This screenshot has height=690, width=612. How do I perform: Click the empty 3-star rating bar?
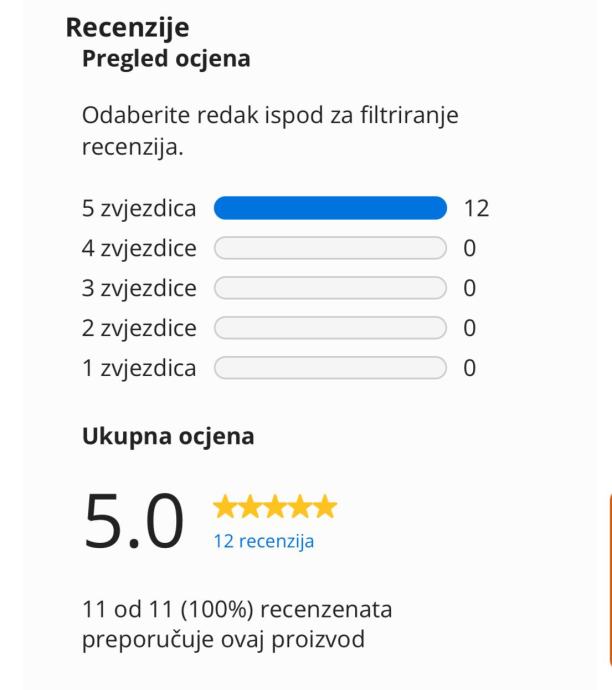coord(330,288)
